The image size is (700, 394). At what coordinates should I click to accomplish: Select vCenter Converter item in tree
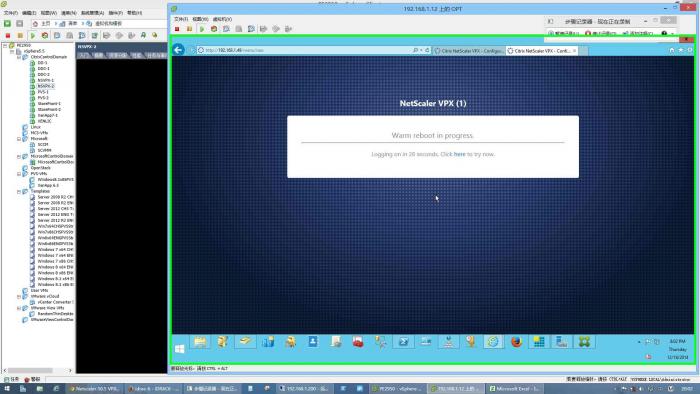click(55, 302)
